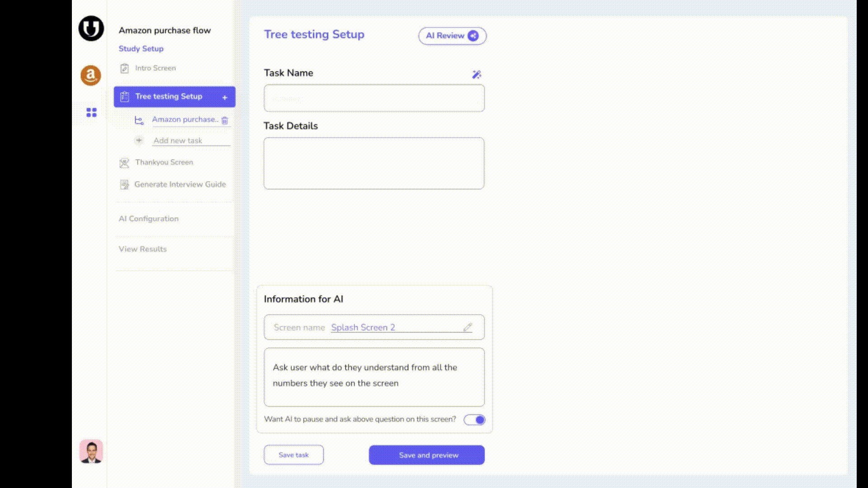This screenshot has width=868, height=488.
Task: Click into the Task Name input field
Action: pyautogui.click(x=374, y=98)
